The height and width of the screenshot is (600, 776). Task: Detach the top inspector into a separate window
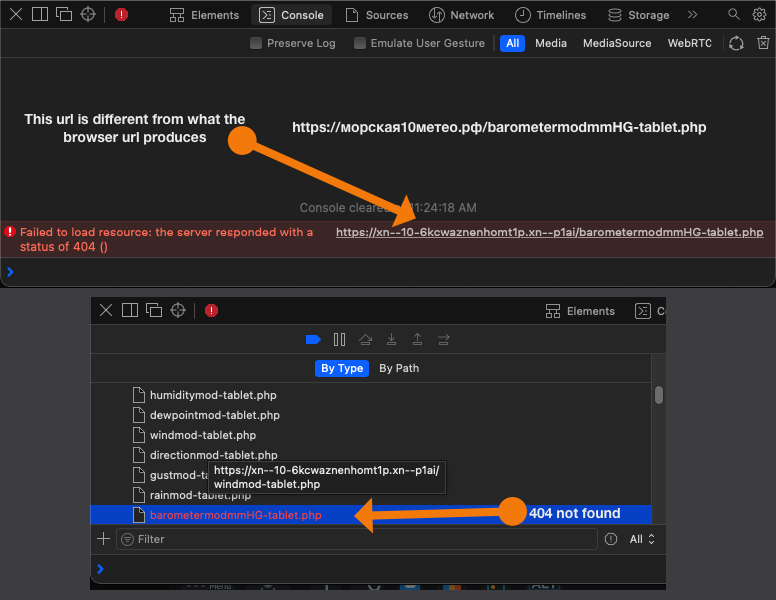[x=64, y=14]
